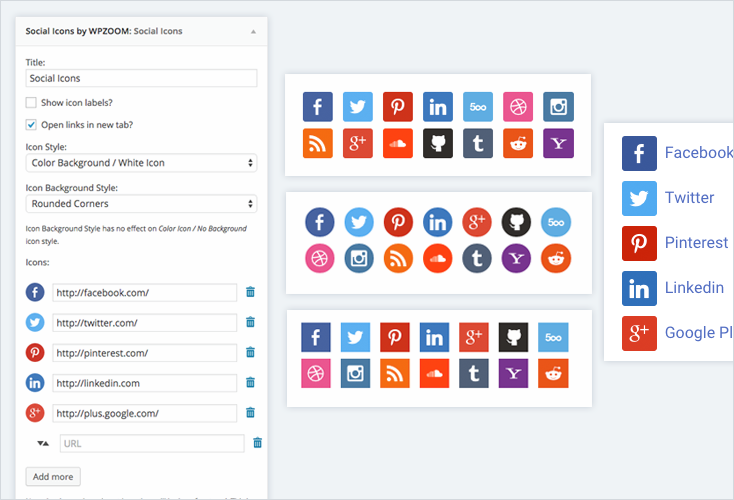734x500 pixels.
Task: Click the circular Yahoo icon in the circle preview
Action: point(516,258)
